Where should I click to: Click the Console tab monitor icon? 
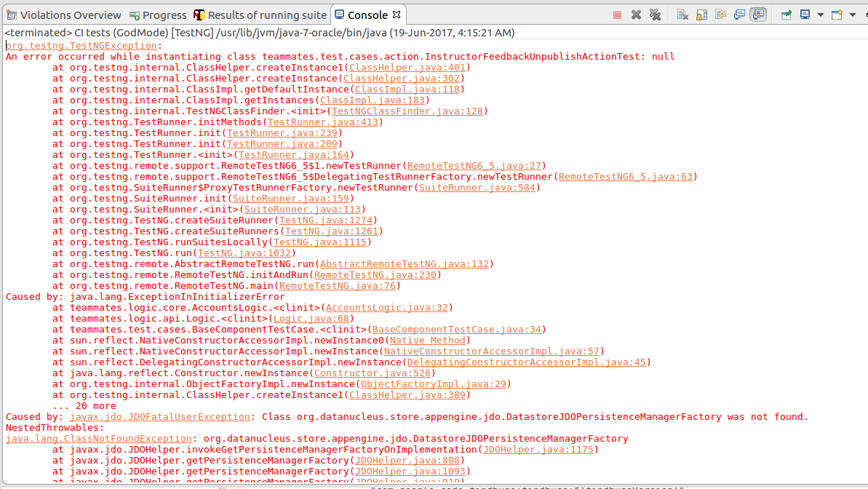coord(339,15)
